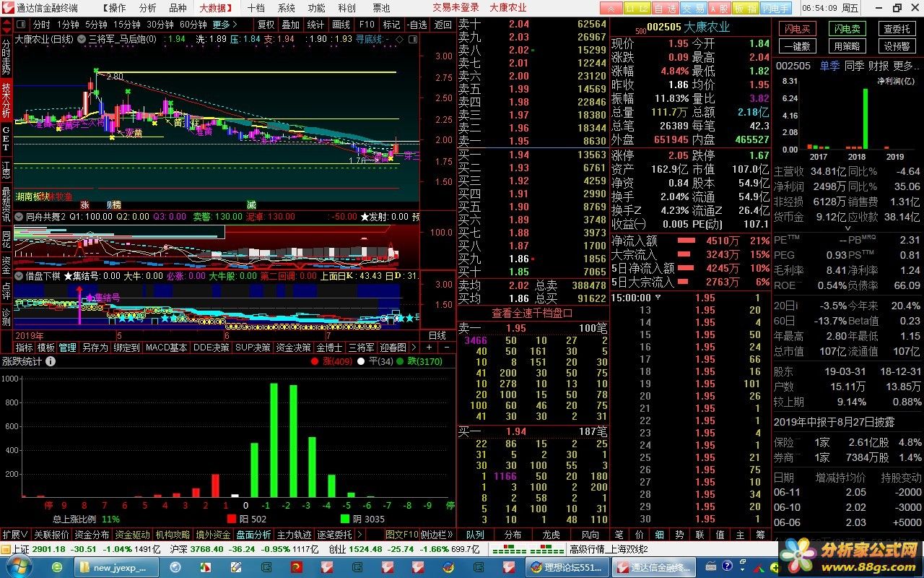Screen dimensions: 924x578
Task: Open the 技术分析 side tab
Action: [6, 101]
